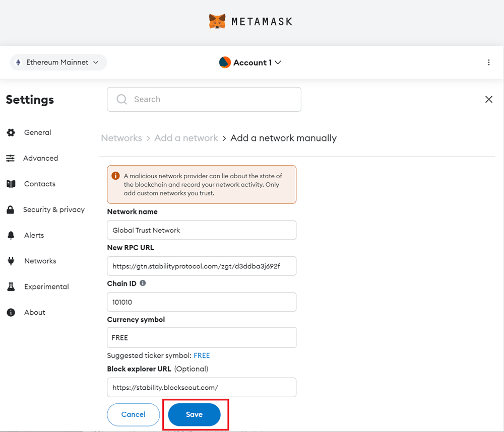The image size is (504, 432).
Task: Open Experimental settings flask icon
Action: (11, 286)
